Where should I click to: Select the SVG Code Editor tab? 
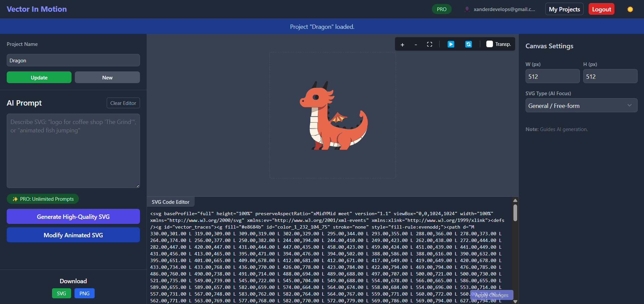pos(171,202)
